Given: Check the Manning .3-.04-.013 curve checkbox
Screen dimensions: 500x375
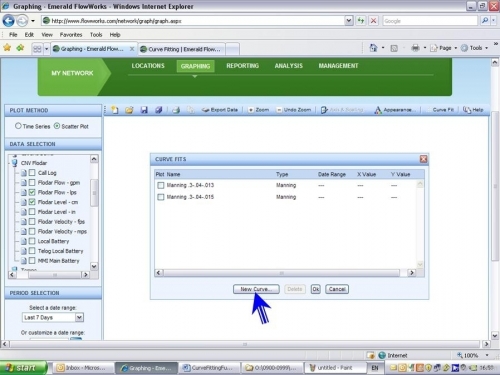Looking at the screenshot, I should coord(161,185).
